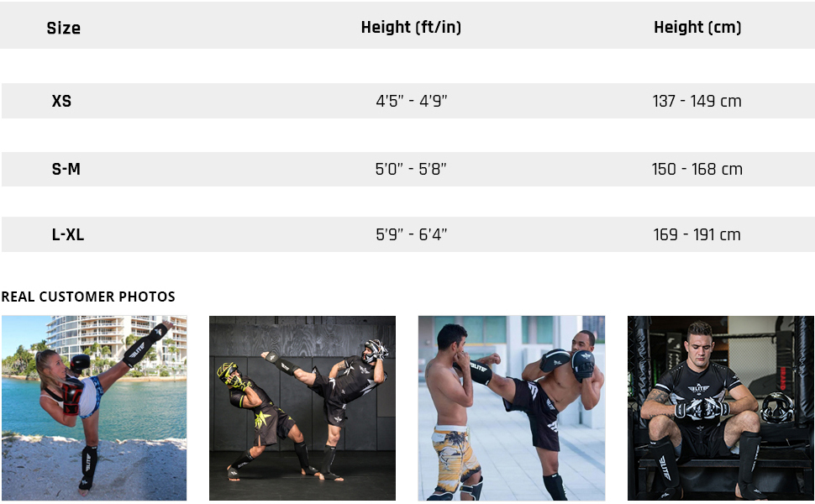Image resolution: width=815 pixels, height=504 pixels.
Task: Click the Real Customer Photos heading
Action: click(88, 297)
